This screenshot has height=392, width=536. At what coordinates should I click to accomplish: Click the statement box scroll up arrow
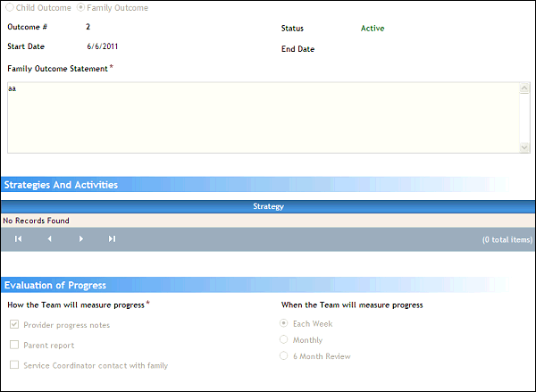point(524,88)
